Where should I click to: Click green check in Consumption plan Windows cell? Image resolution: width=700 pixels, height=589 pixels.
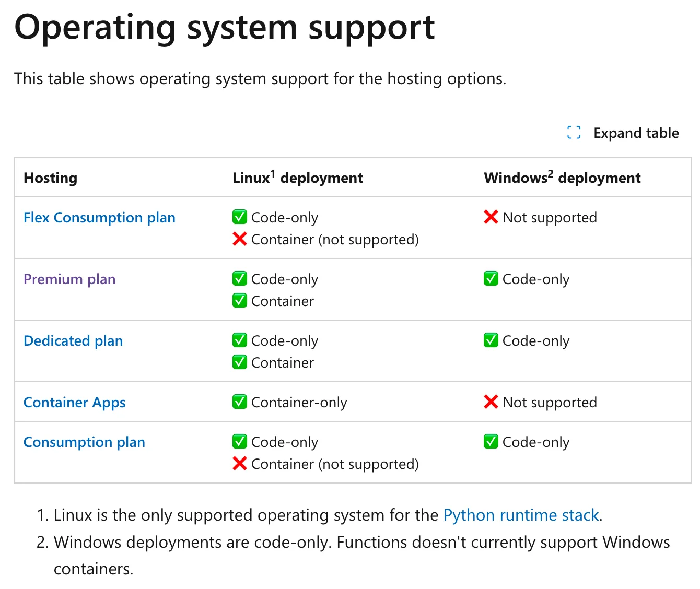(491, 442)
